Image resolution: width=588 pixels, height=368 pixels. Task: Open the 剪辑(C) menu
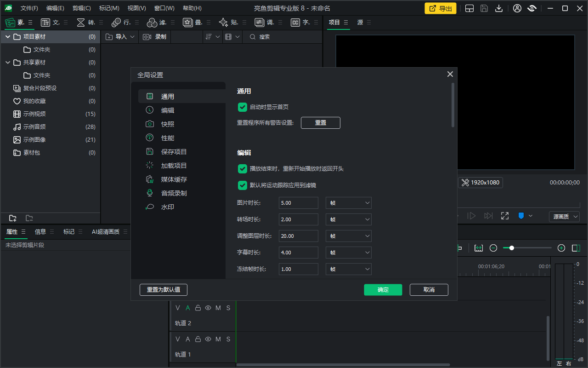82,8
